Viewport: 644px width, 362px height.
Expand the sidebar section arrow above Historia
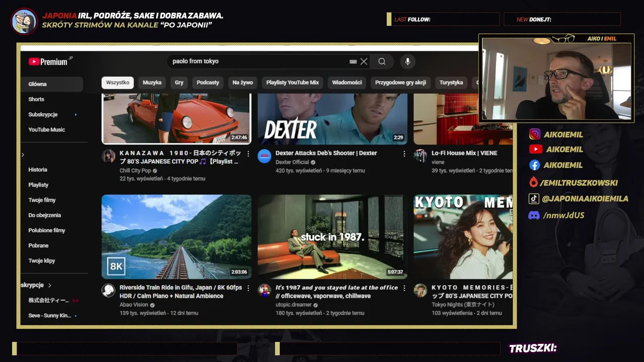pos(23,155)
